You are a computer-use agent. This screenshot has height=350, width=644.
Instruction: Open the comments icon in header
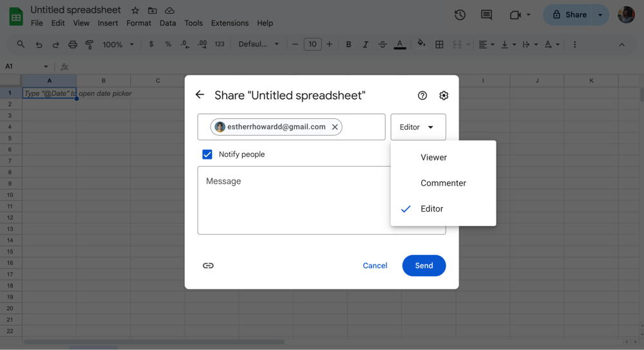pos(486,15)
